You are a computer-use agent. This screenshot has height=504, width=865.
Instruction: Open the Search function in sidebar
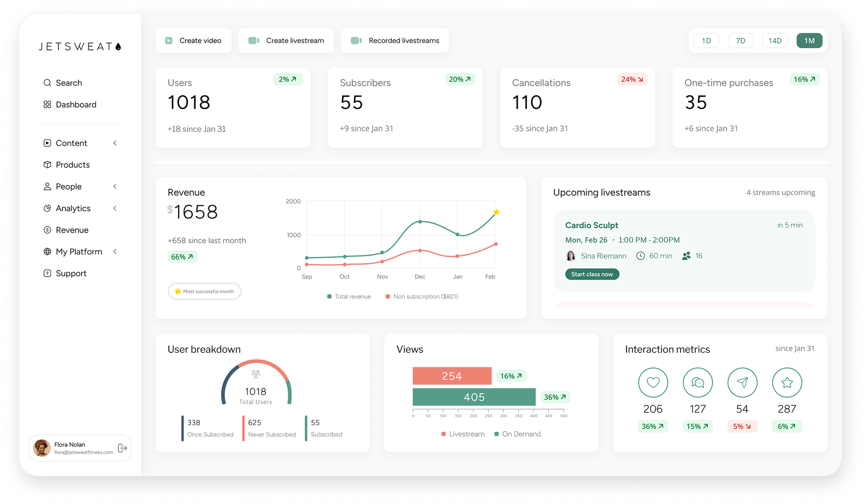69,83
